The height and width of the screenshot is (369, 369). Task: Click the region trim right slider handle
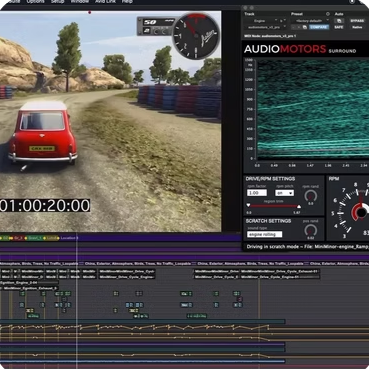(299, 207)
